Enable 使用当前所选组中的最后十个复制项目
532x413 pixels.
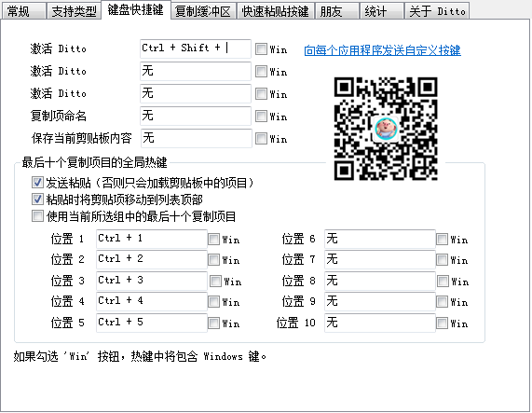click(37, 216)
